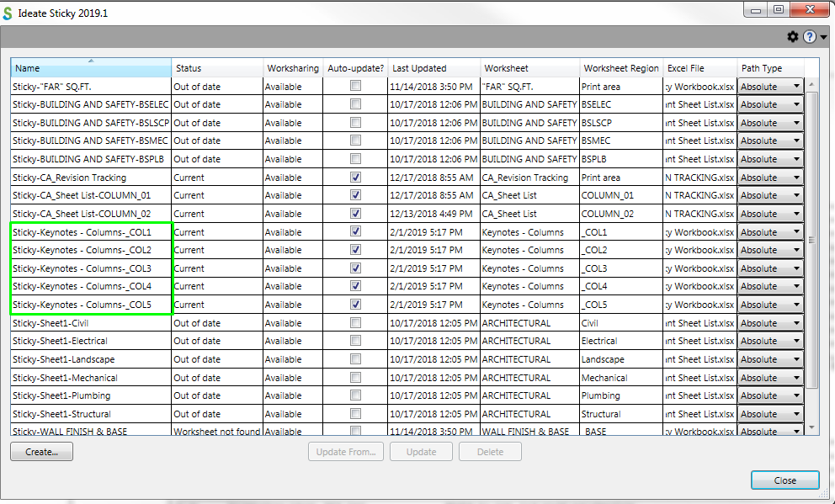
Task: Click the Landscape worksheet region cell
Action: 621,359
